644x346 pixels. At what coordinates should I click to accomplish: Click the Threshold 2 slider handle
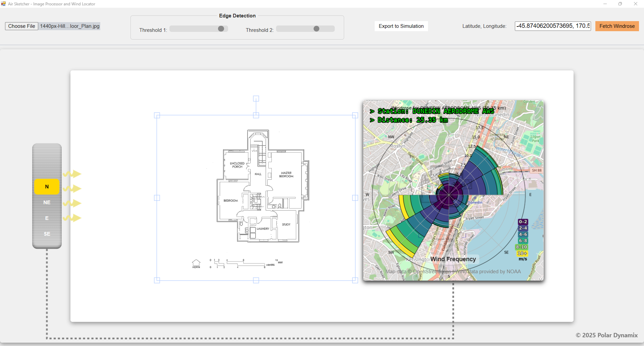(x=316, y=29)
